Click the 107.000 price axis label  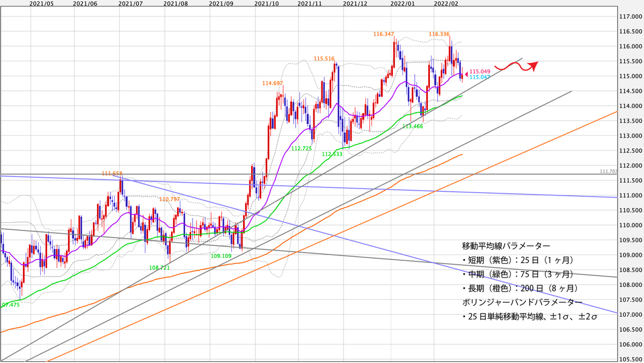(630, 314)
